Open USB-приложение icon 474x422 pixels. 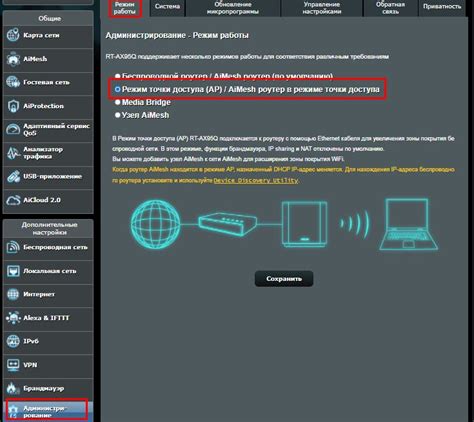coord(13,177)
